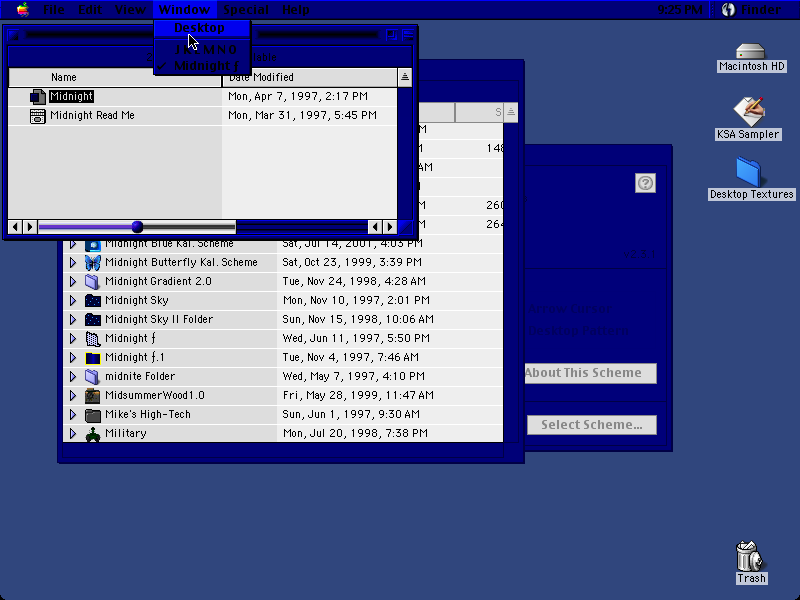Click the date Fri, May 28, 1999, 11:47 AM
The height and width of the screenshot is (600, 800).
tap(358, 395)
